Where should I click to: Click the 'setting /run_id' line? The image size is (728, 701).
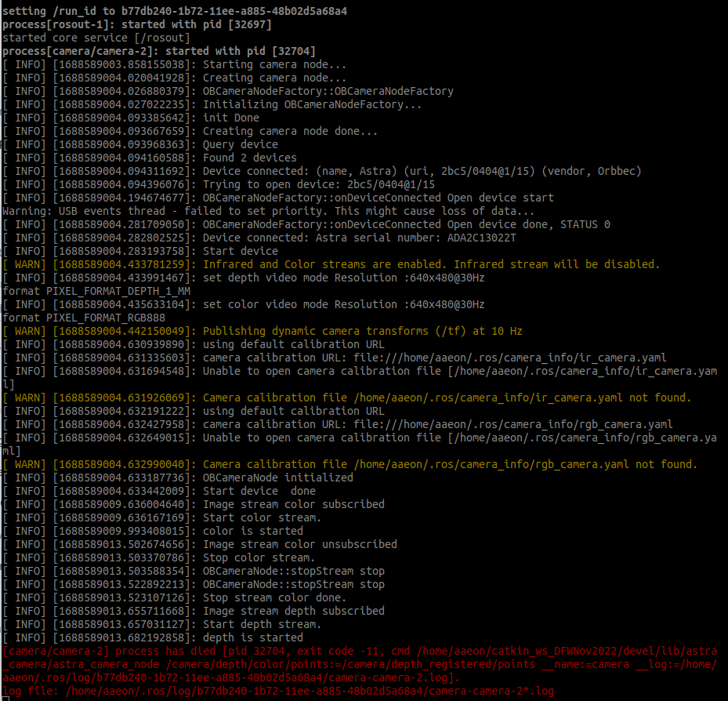point(175,12)
